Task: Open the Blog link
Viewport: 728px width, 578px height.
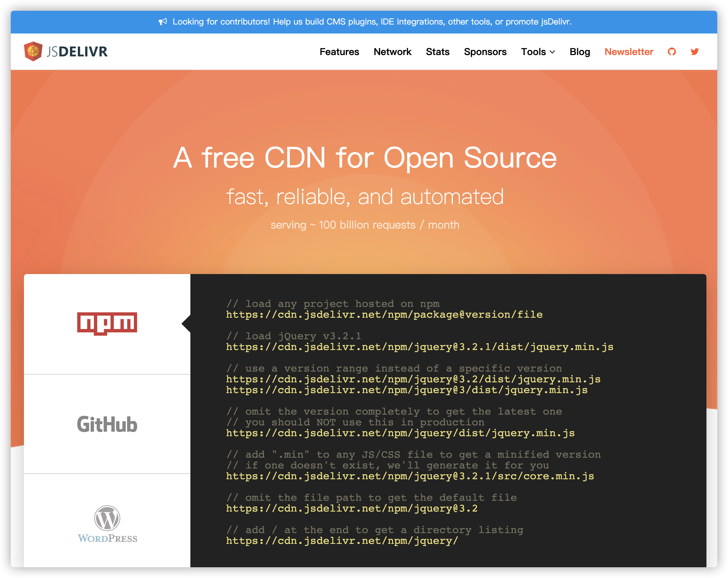Action: tap(580, 52)
